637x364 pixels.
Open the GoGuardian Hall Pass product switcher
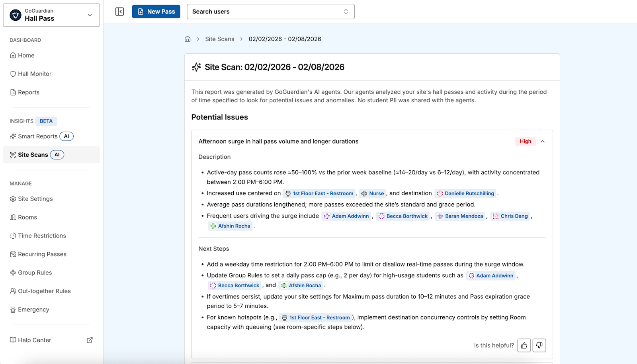pyautogui.click(x=51, y=15)
